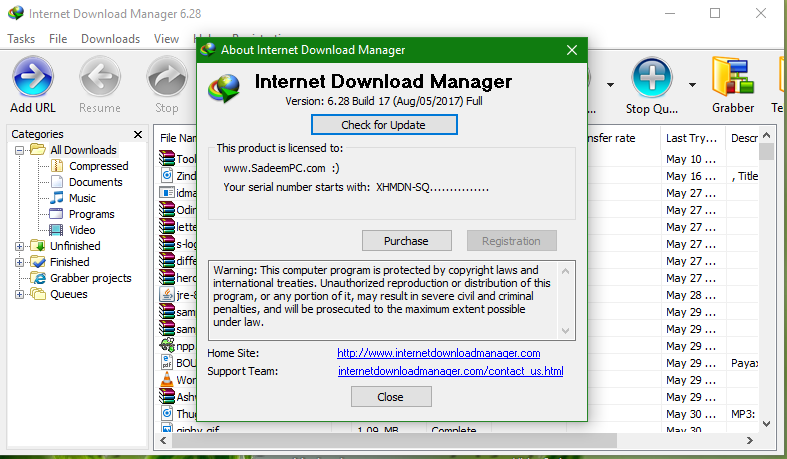The width and height of the screenshot is (787, 459).
Task: Expand the Queues category
Action: pyautogui.click(x=19, y=294)
